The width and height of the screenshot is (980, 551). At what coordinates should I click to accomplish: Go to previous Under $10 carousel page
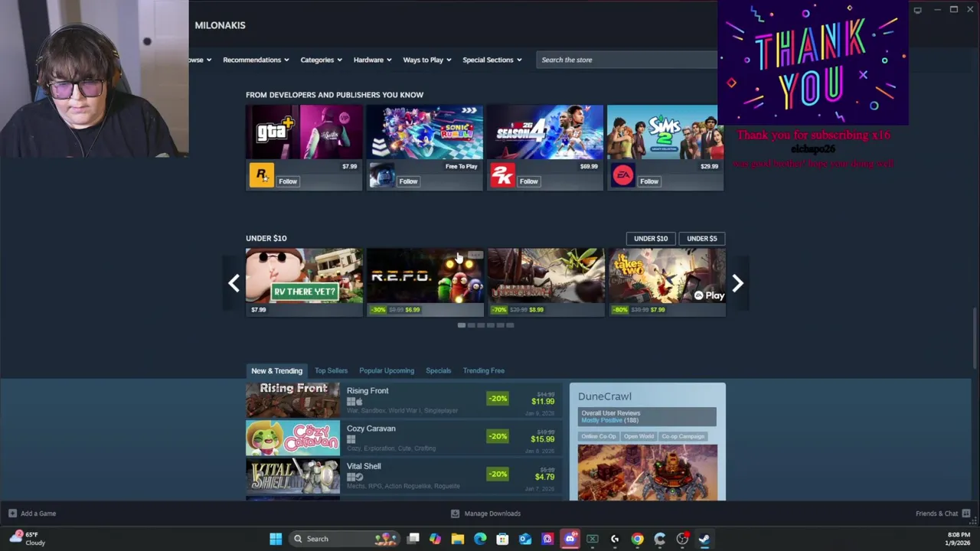pos(234,283)
